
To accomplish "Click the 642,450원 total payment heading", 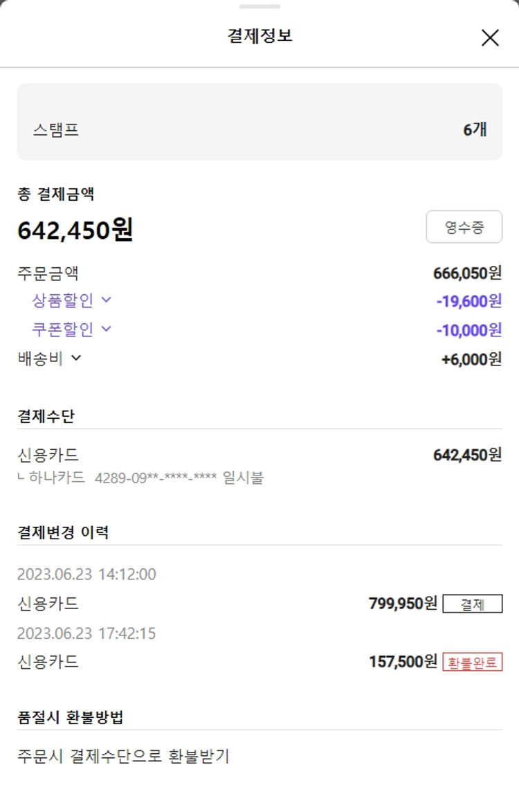I will 75,230.
